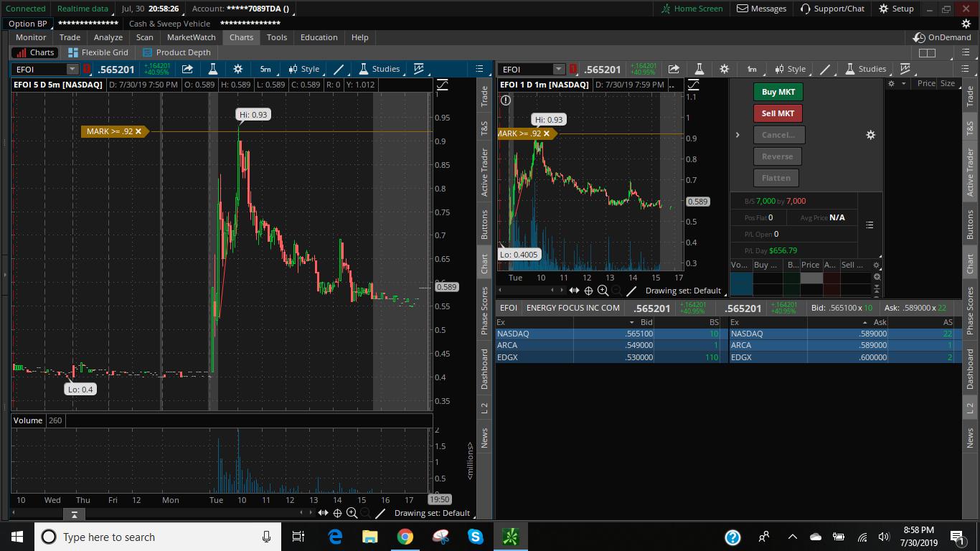Viewport: 980px width, 551px height.
Task: Toggle the L 2 panel in the far-right sidebar
Action: [x=970, y=408]
